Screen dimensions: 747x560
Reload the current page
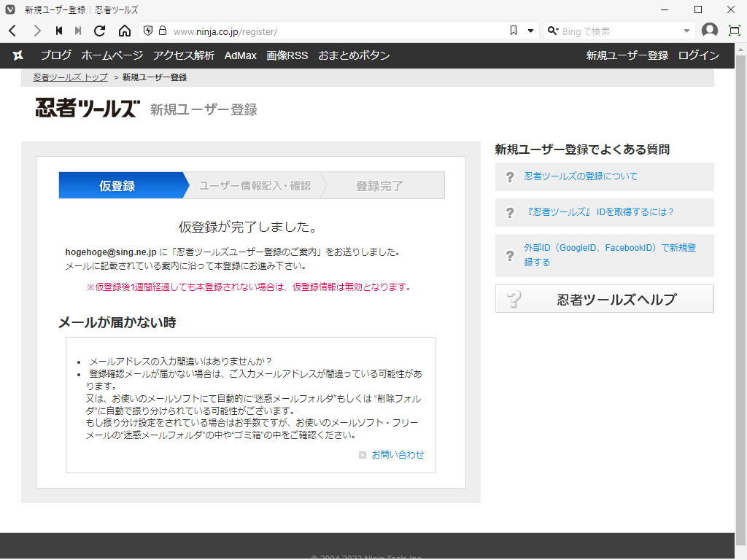point(99,31)
